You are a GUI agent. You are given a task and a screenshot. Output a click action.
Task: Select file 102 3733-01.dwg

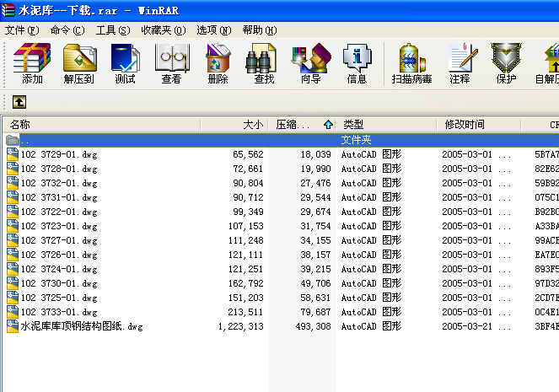pyautogui.click(x=59, y=312)
